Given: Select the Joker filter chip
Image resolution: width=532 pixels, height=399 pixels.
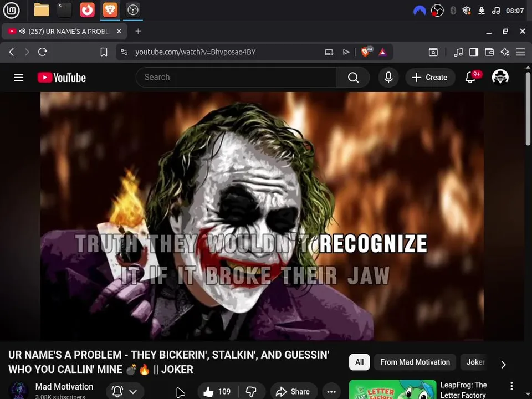Looking at the screenshot, I should [x=475, y=362].
